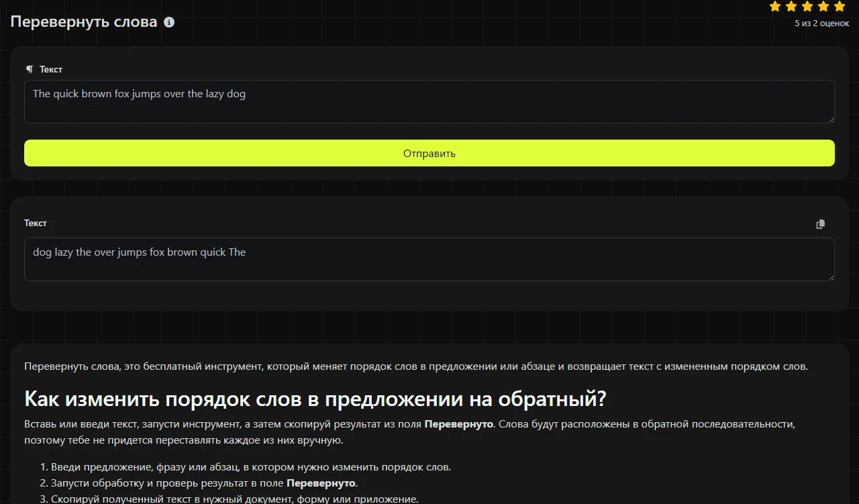Click the info icon beside Перевернуть слова
The height and width of the screenshot is (504, 859).
click(169, 22)
